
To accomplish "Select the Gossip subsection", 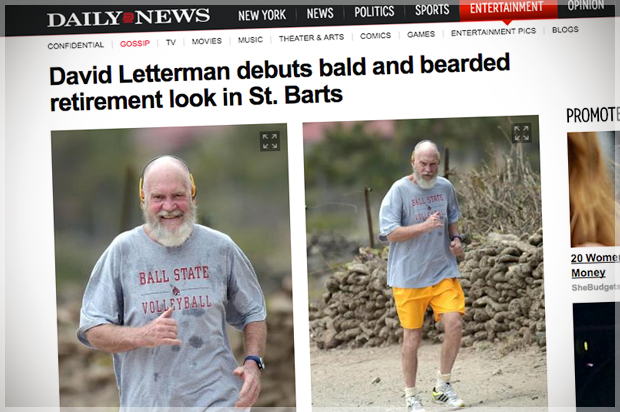I will (x=135, y=43).
